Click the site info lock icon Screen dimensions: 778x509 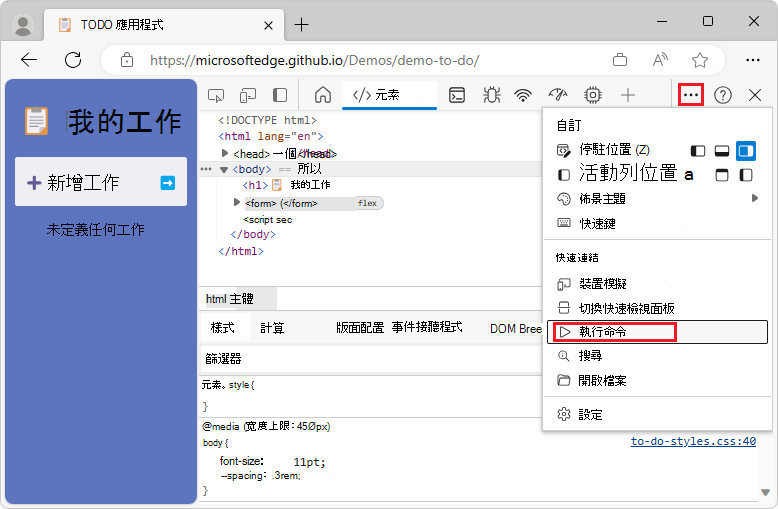pyautogui.click(x=127, y=60)
